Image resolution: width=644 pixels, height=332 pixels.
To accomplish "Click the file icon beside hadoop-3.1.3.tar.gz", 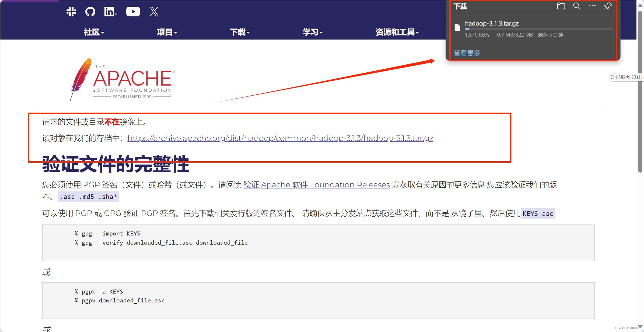I will coord(457,27).
